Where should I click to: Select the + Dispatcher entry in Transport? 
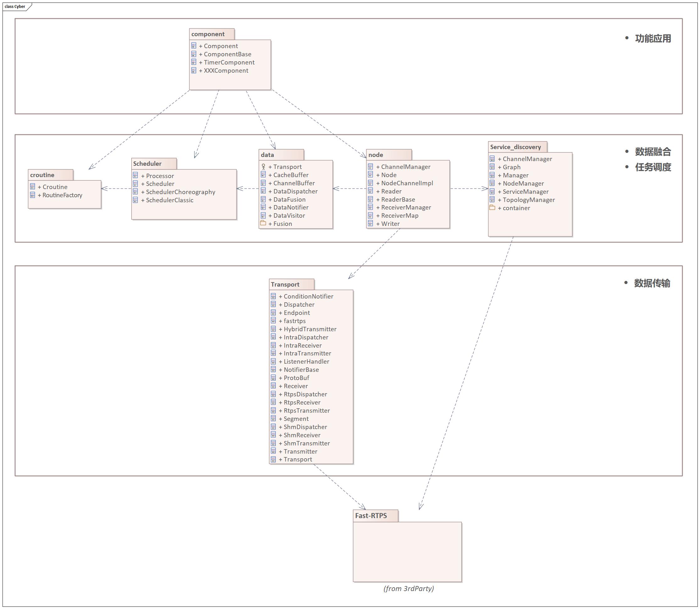pyautogui.click(x=296, y=304)
